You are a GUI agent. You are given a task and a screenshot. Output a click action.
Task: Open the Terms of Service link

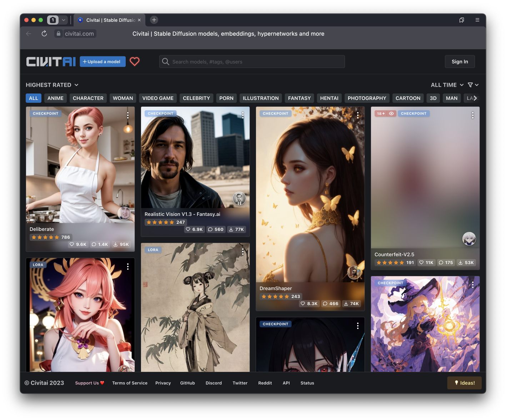click(x=130, y=383)
